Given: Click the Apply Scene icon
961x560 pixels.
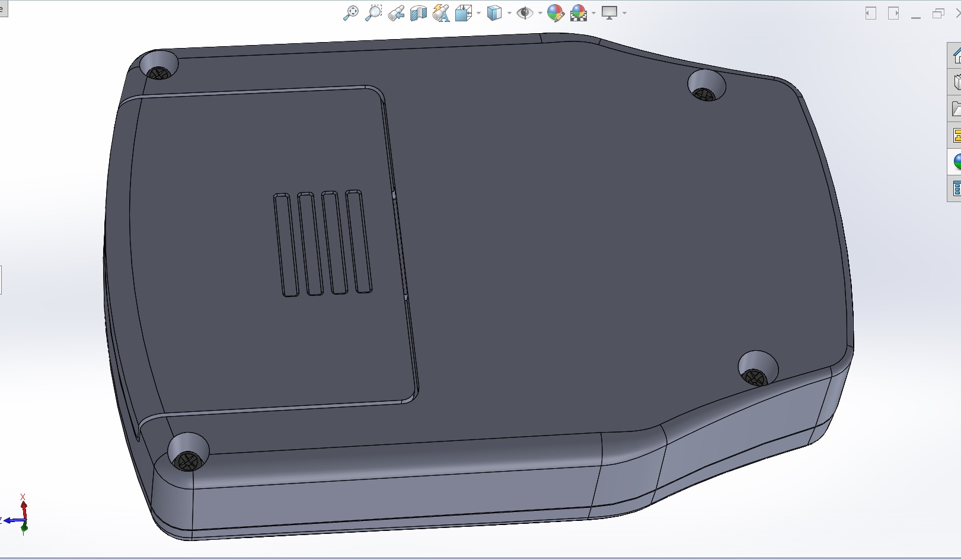Looking at the screenshot, I should [579, 13].
